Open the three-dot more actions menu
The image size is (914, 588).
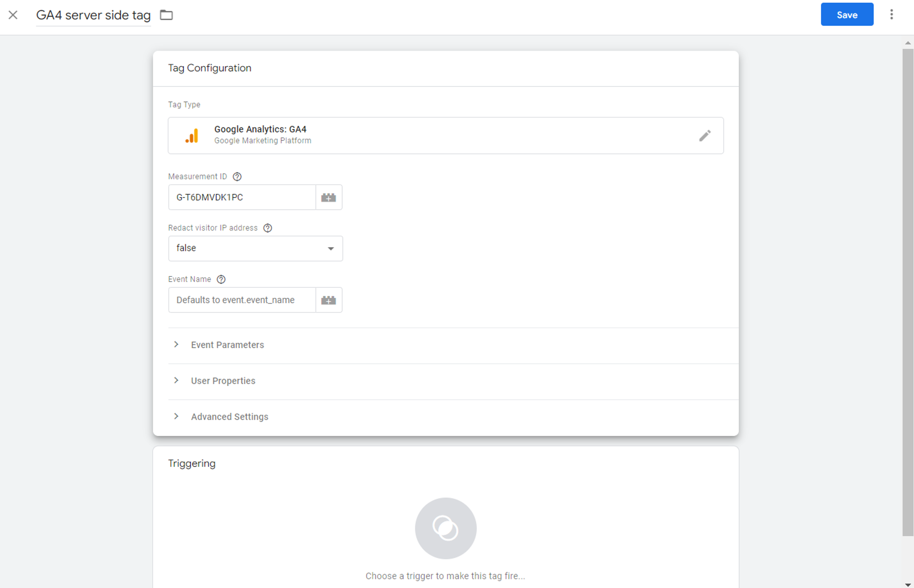click(x=891, y=15)
